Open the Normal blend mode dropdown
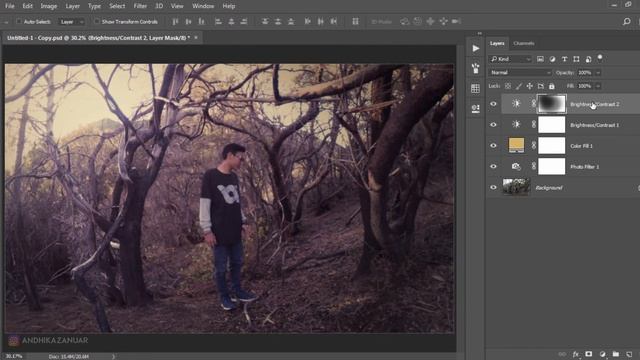 coord(520,73)
